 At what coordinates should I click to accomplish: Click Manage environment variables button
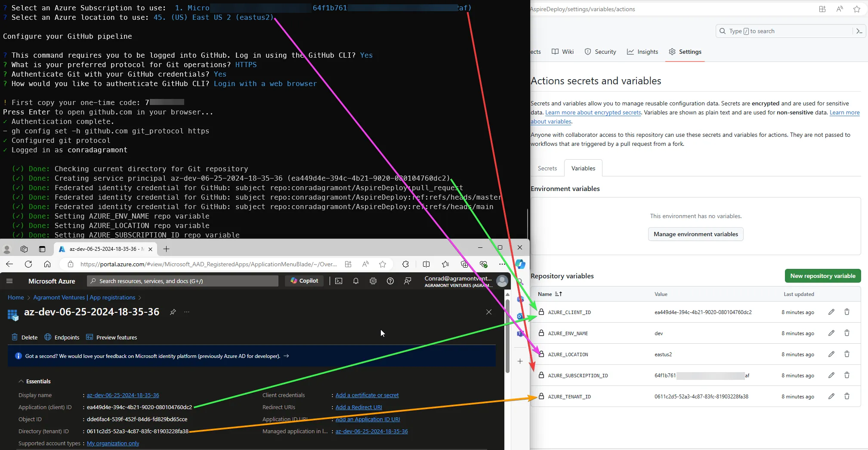695,234
